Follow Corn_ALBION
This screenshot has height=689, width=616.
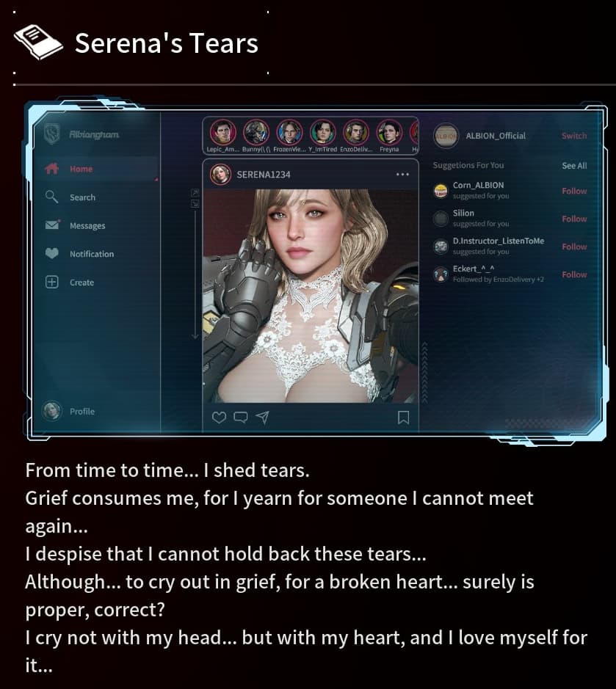point(574,191)
